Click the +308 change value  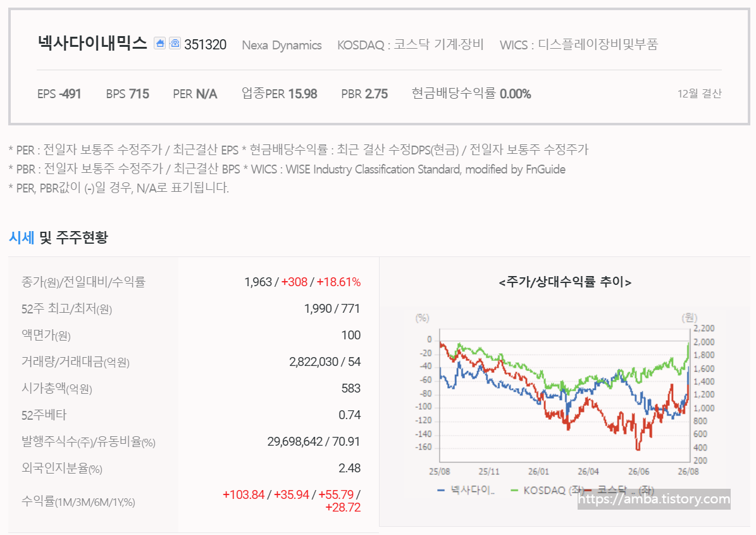coord(294,282)
